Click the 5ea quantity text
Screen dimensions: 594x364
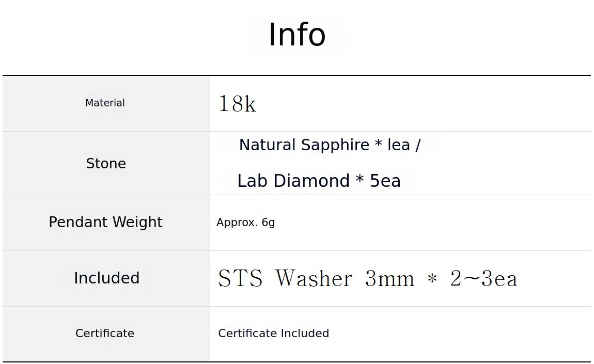click(x=385, y=181)
